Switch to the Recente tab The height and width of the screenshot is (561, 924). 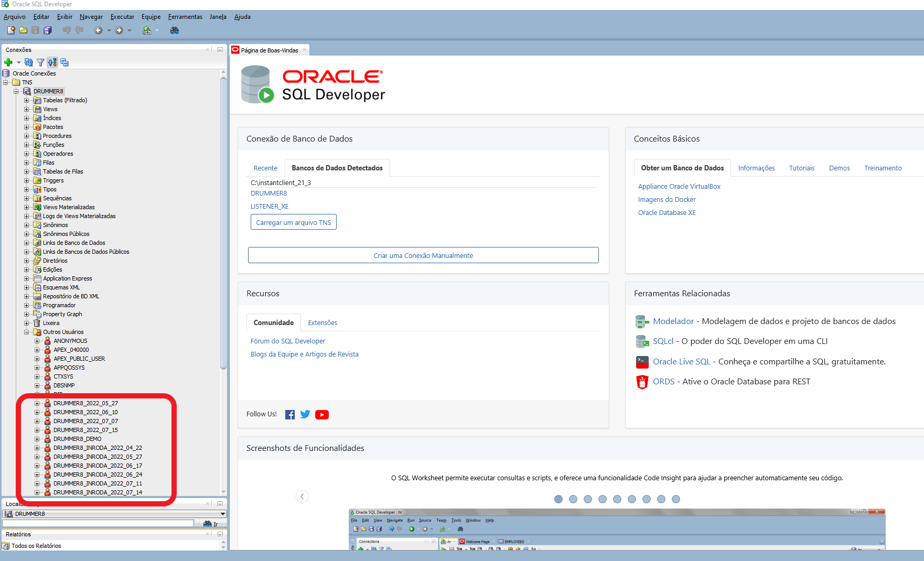point(265,168)
